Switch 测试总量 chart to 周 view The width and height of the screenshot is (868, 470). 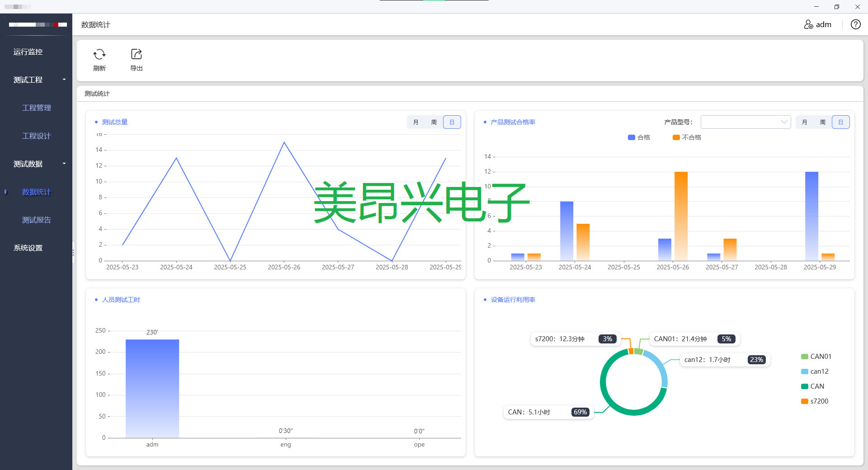[434, 122]
